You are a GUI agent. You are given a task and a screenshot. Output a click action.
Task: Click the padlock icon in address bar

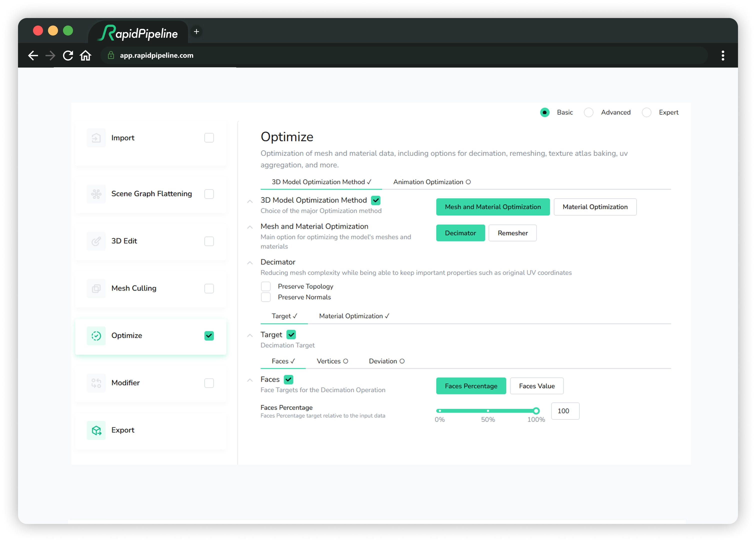click(111, 55)
